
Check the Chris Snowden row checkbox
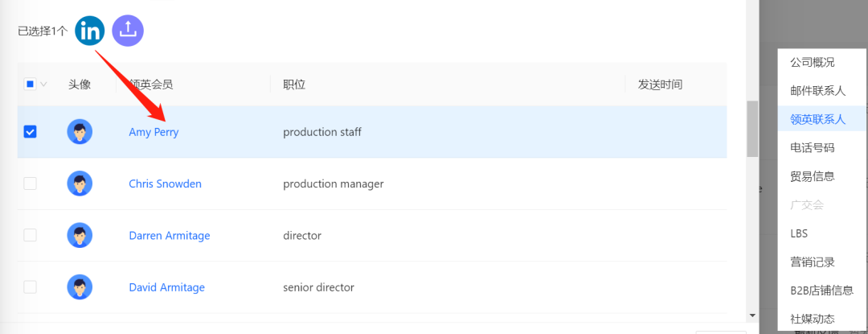(x=30, y=183)
